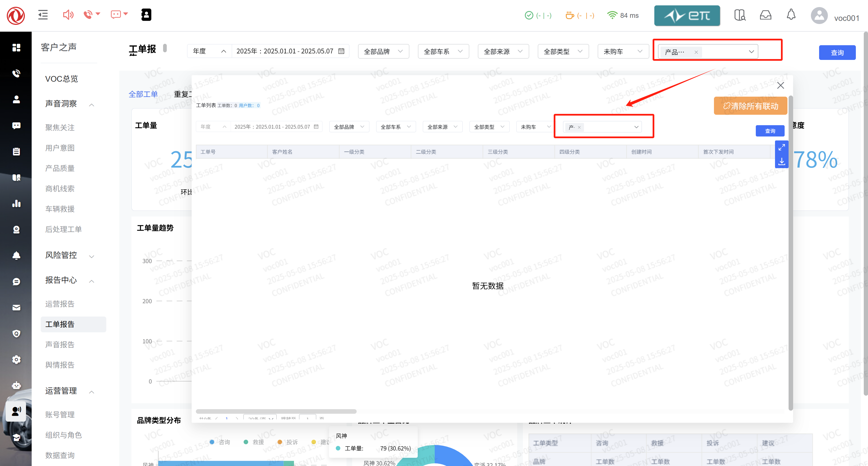Open the inbox tray icon
Viewport: 868px width, 466px height.
point(766,15)
